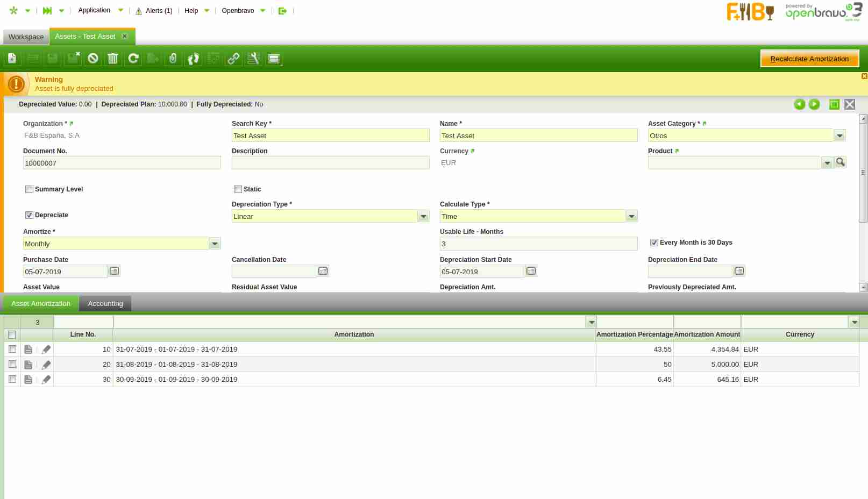Open the Application menu
Screen dimensions: 868x499
(x=94, y=10)
